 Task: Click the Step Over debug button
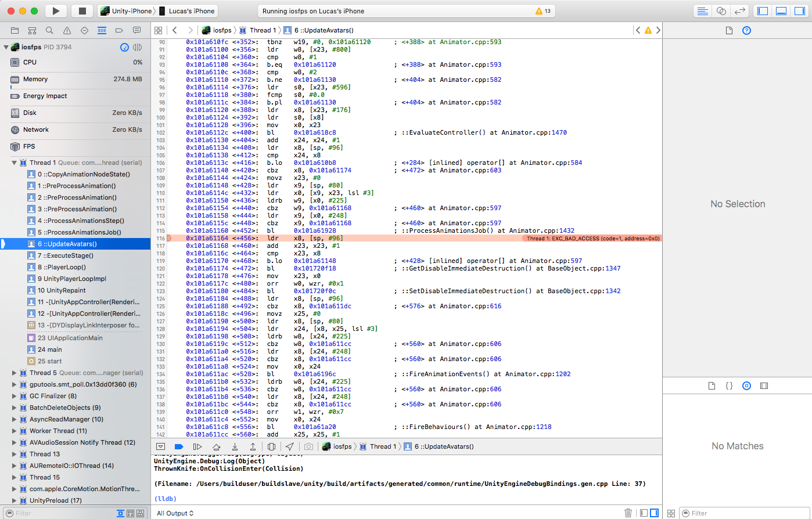pyautogui.click(x=216, y=446)
